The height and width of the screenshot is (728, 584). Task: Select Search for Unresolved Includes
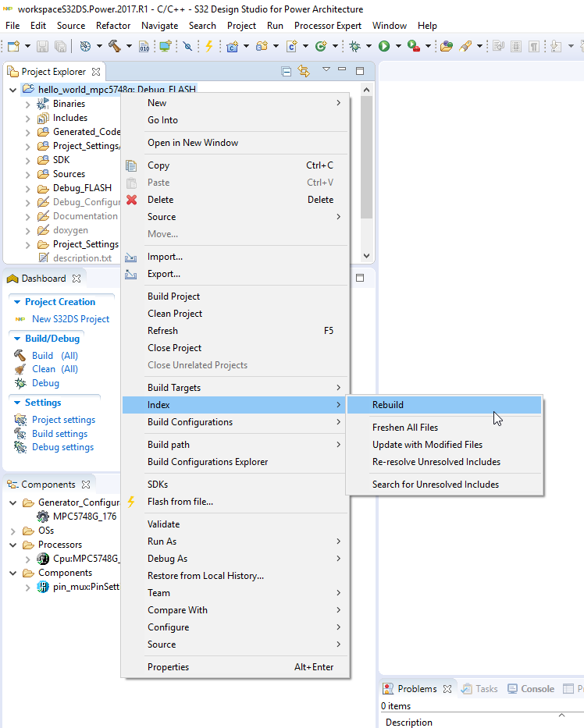444,485
